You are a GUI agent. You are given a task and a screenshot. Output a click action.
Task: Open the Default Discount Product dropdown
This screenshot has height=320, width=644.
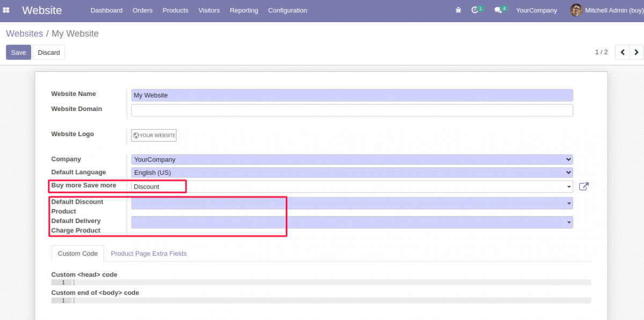pyautogui.click(x=567, y=203)
